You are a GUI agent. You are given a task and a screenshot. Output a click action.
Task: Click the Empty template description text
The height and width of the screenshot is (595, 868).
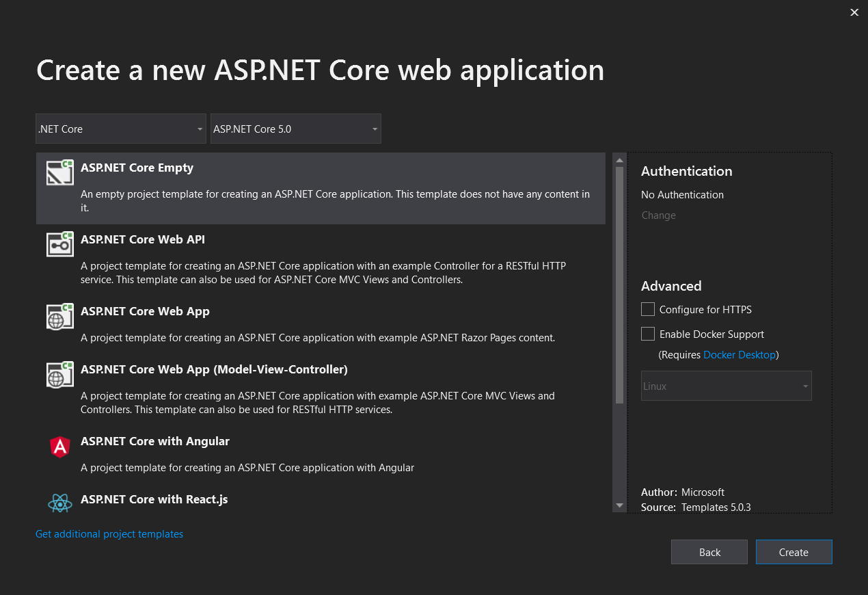pos(335,200)
